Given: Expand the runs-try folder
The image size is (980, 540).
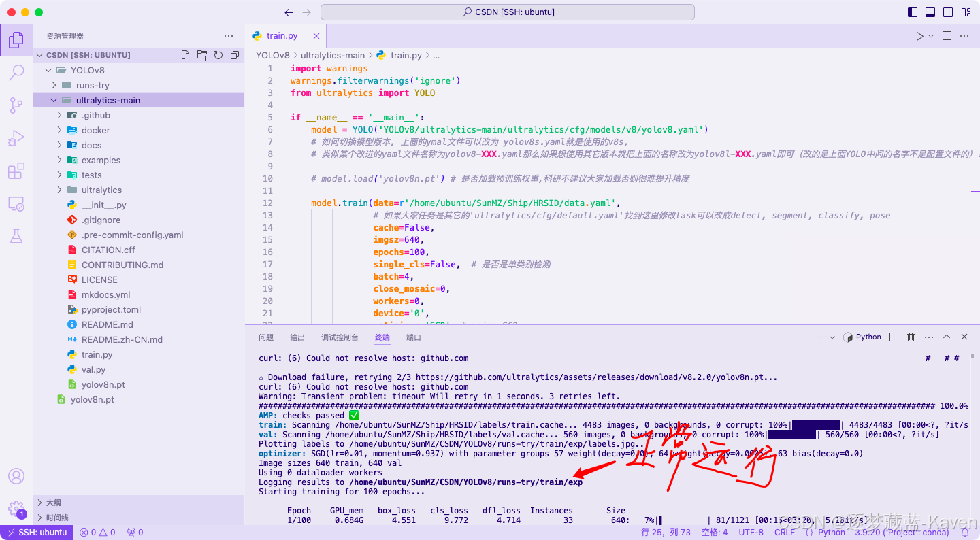Looking at the screenshot, I should point(54,85).
